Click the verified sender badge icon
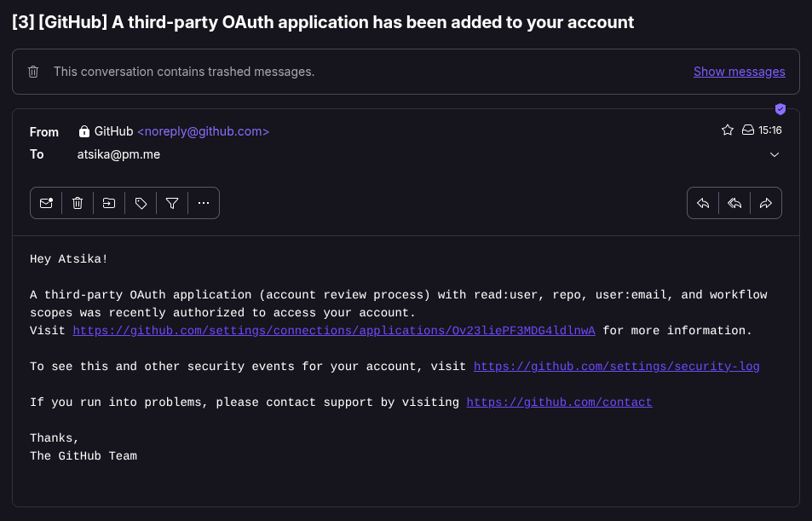Screen dimensions: 812x521 point(780,109)
